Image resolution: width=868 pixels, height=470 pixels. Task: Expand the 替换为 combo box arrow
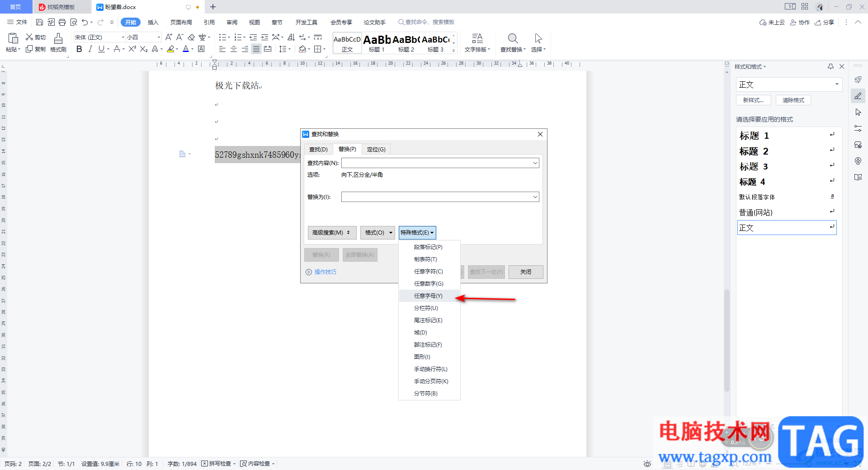click(535, 197)
